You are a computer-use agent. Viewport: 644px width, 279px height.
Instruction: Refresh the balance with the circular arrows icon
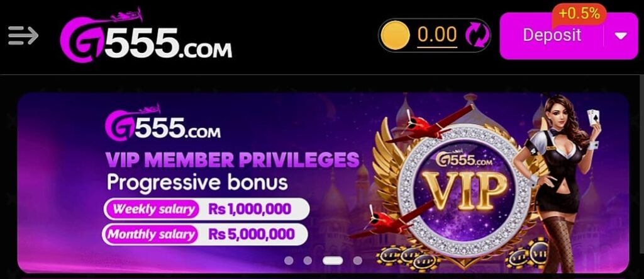point(477,35)
